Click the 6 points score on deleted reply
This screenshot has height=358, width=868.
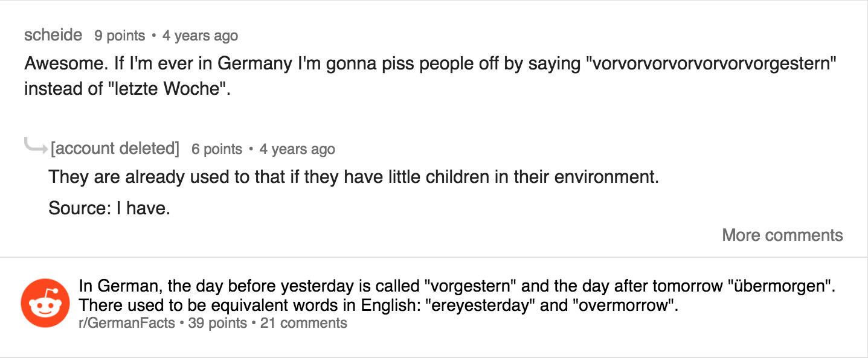217,149
